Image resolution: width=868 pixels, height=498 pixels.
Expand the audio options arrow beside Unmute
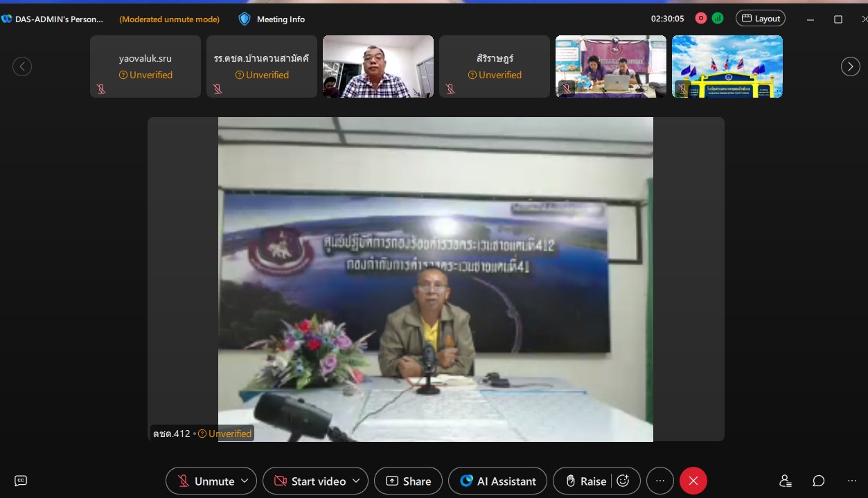click(245, 481)
